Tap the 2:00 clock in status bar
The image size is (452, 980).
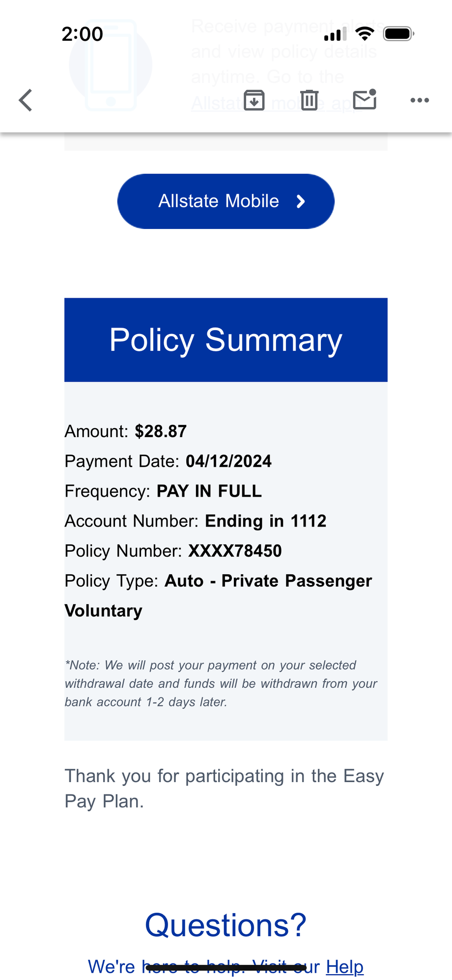click(82, 34)
